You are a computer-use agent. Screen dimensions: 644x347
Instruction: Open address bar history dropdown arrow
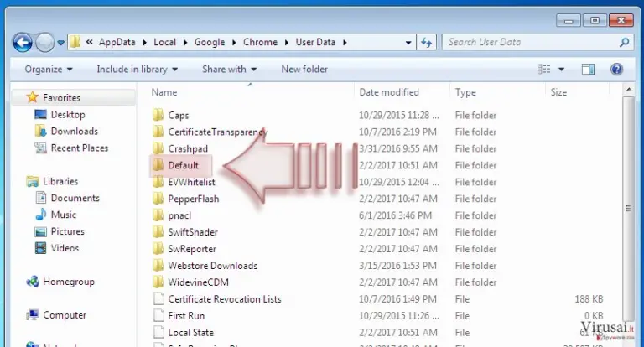[x=408, y=42]
